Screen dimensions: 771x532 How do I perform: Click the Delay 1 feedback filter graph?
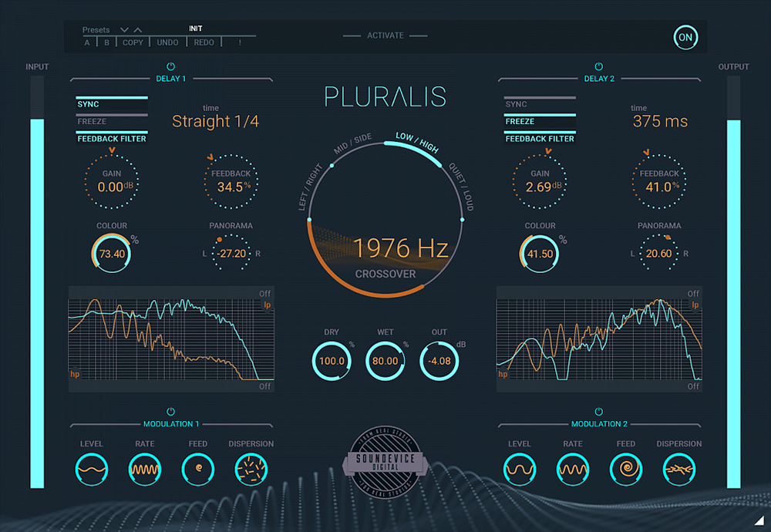tap(171, 338)
